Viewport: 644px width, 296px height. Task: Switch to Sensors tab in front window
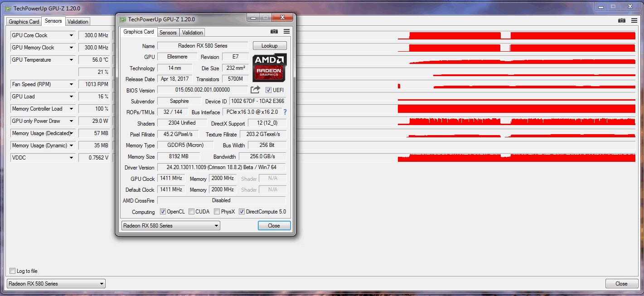[x=168, y=33]
